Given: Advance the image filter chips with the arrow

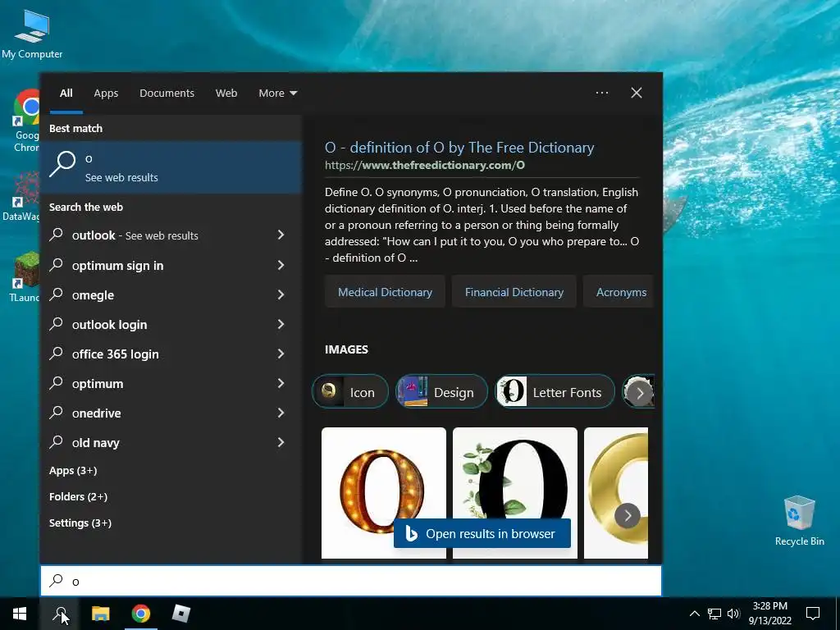Looking at the screenshot, I should click(x=640, y=393).
